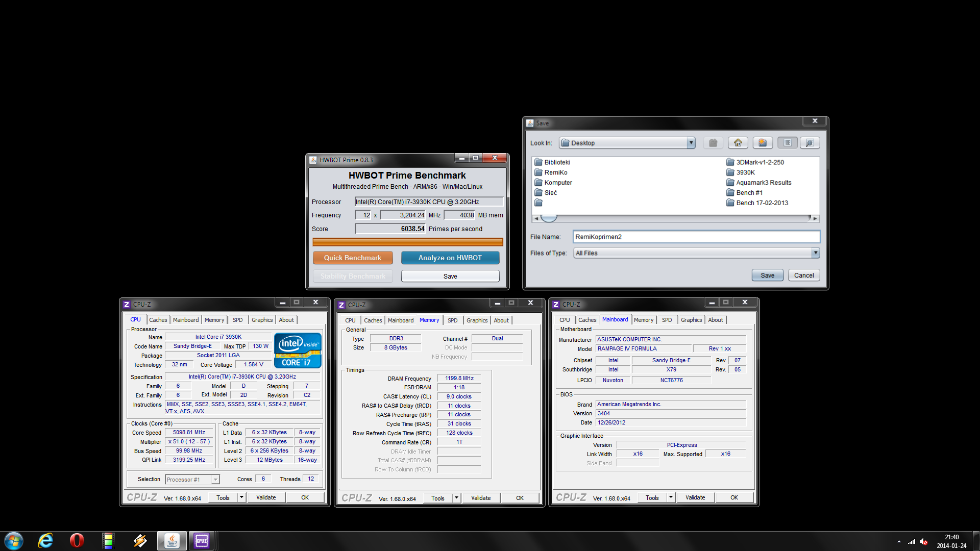Show hidden system tray icons
980x551 pixels.
point(899,541)
